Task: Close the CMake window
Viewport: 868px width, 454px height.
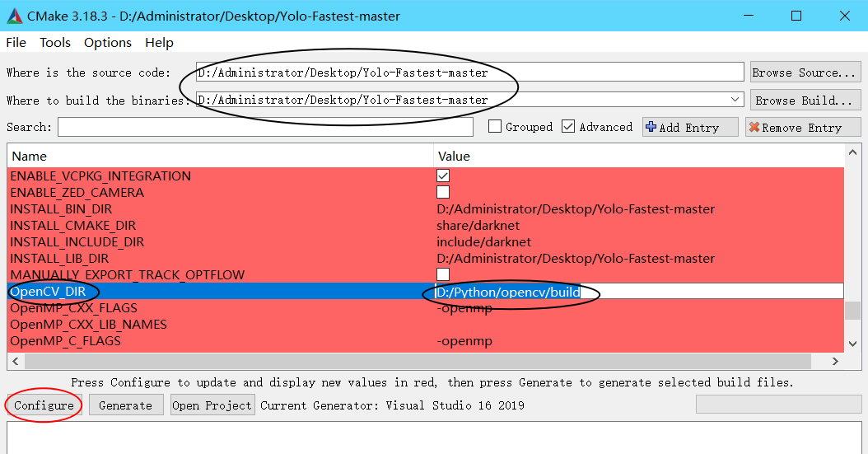Action: (845, 16)
